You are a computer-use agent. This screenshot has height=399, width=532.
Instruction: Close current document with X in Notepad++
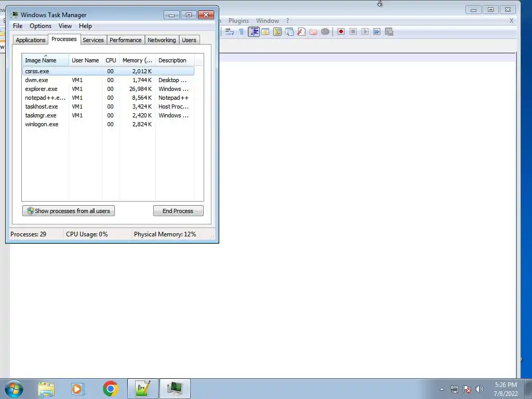511,21
